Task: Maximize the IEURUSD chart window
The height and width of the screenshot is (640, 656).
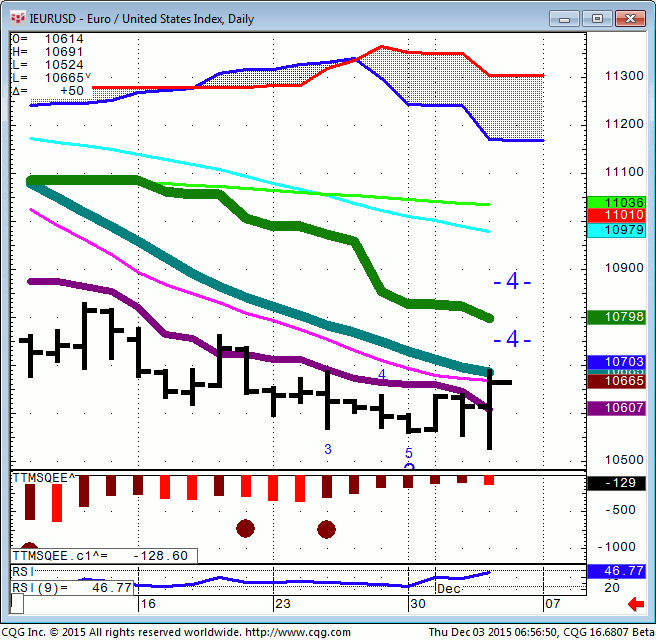Action: click(597, 19)
